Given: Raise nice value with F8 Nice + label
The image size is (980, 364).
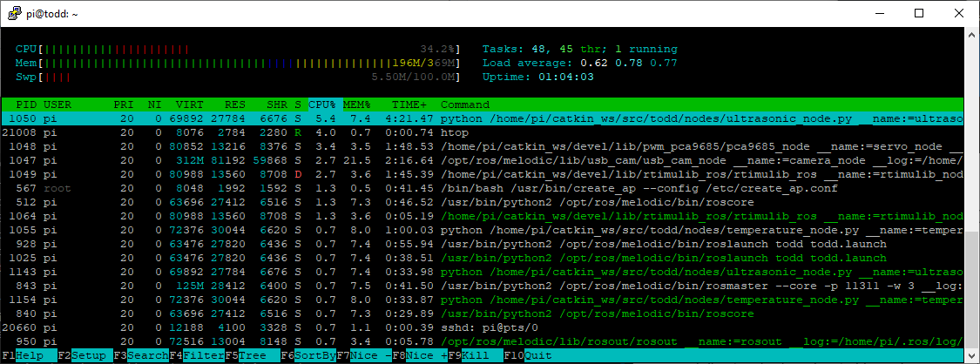Looking at the screenshot, I should click(x=420, y=356).
